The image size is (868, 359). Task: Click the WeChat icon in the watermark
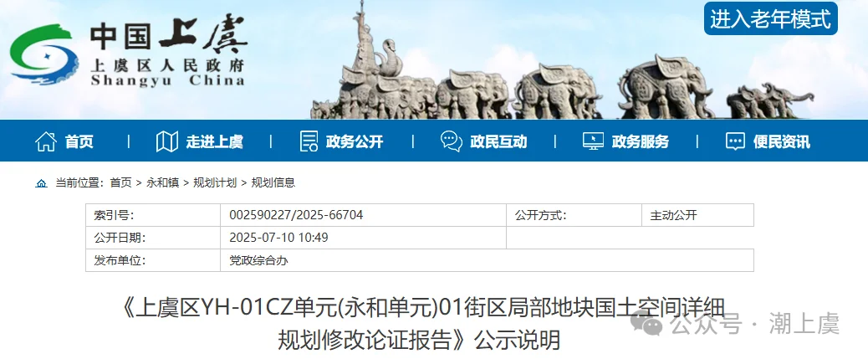pos(646,322)
